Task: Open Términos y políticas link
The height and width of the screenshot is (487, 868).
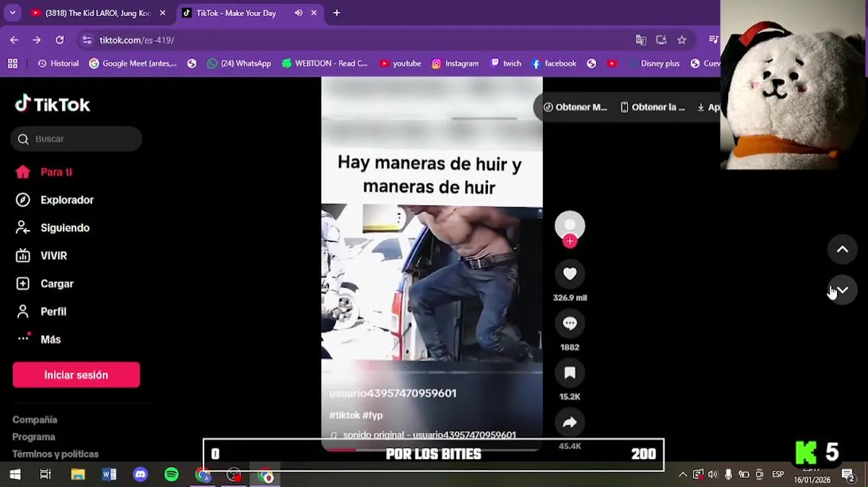Action: pos(55,453)
